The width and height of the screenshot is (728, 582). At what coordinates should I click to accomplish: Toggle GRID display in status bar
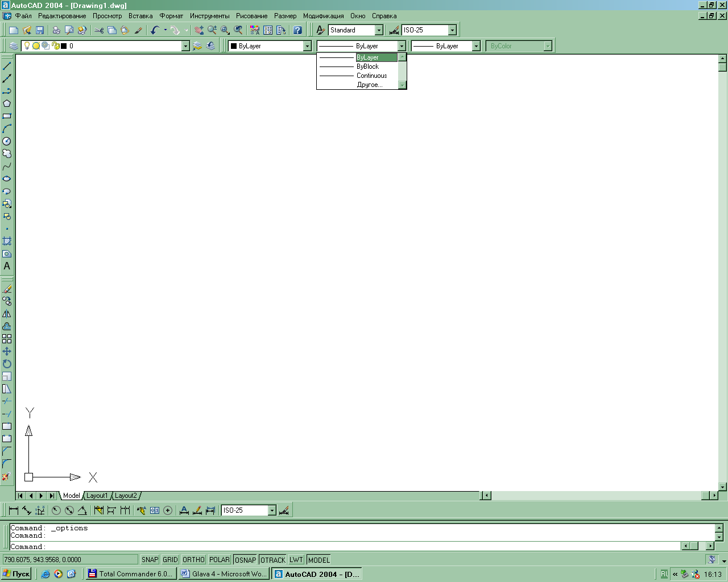pyautogui.click(x=171, y=560)
